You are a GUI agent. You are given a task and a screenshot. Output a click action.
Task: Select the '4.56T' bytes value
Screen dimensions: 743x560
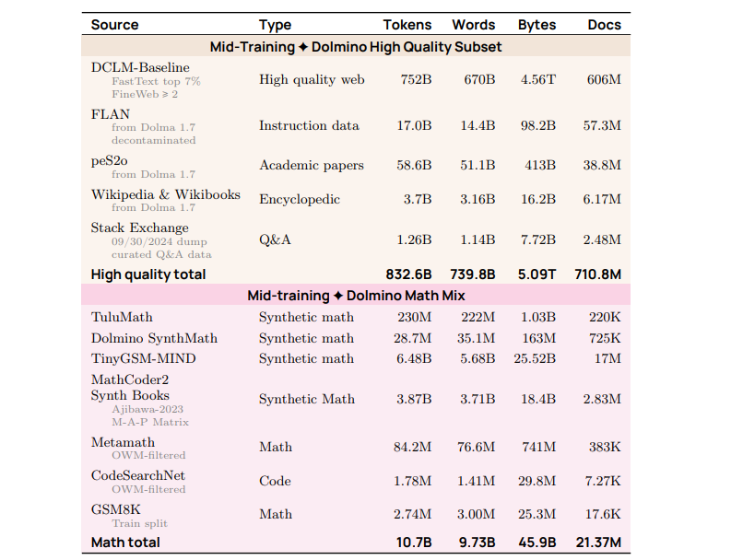538,79
